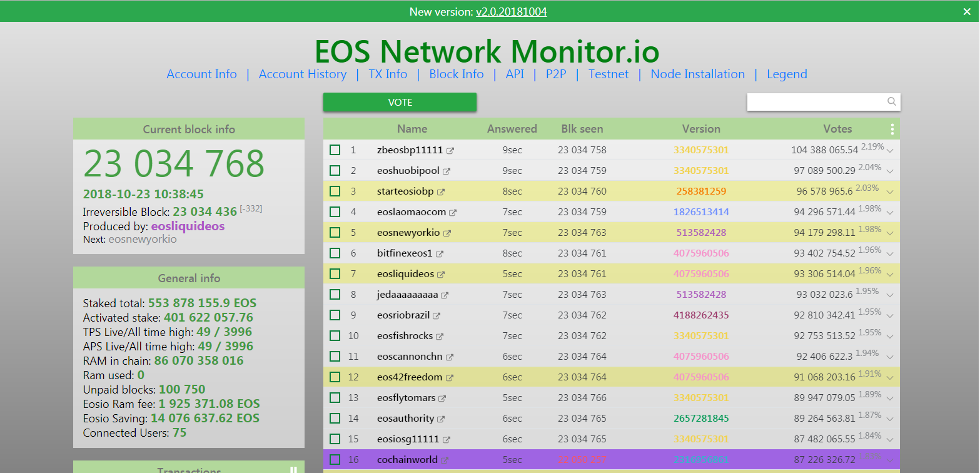The height and width of the screenshot is (473, 980).
Task: Open external link icon next to zbeosbp11111
Action: [450, 151]
